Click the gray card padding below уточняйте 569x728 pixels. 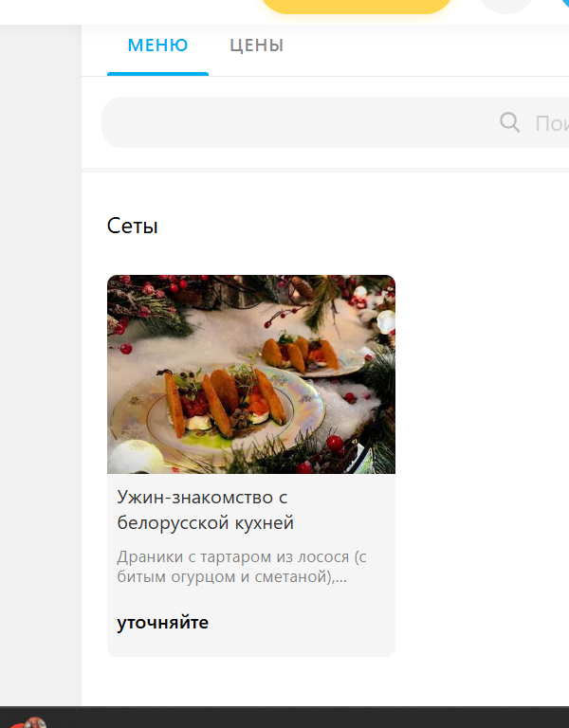coord(251,646)
